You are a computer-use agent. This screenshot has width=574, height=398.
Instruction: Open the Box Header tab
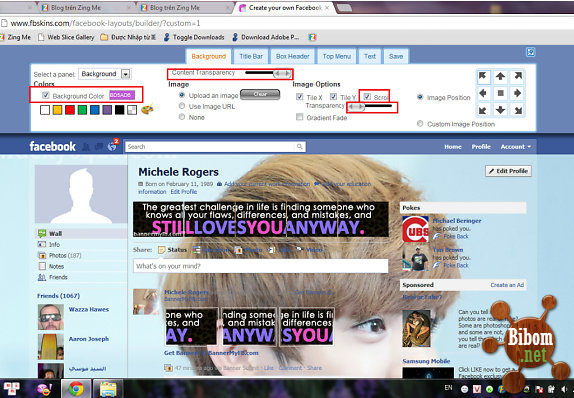pos(292,56)
